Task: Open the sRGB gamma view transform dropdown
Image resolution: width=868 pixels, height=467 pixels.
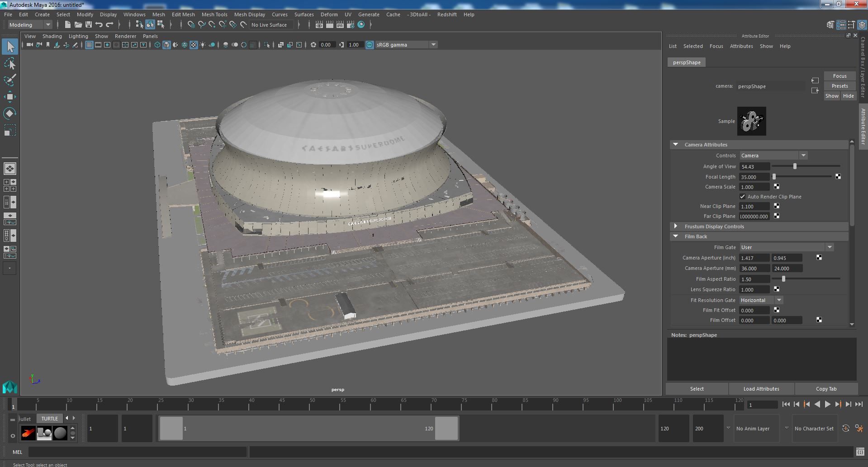Action: [x=406, y=45]
